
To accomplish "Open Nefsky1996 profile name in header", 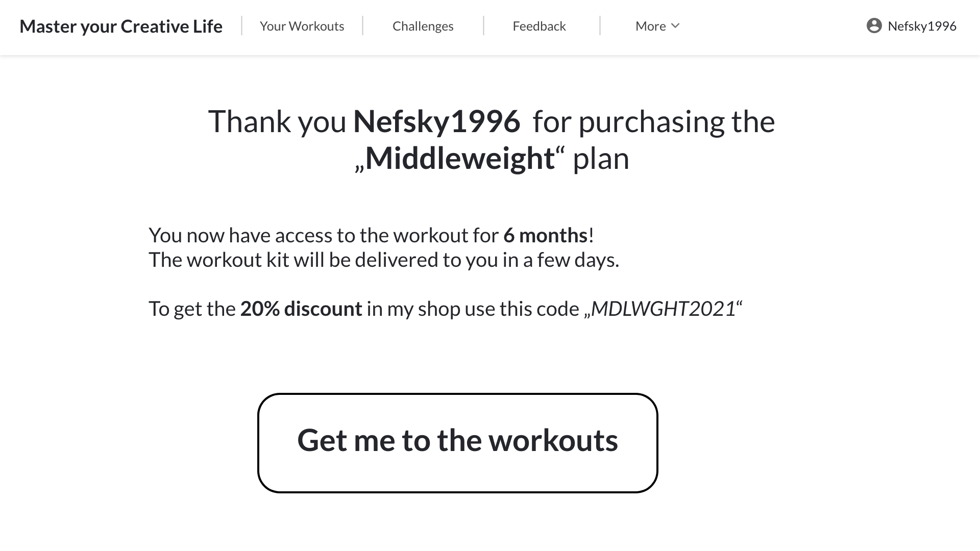I will click(x=922, y=26).
